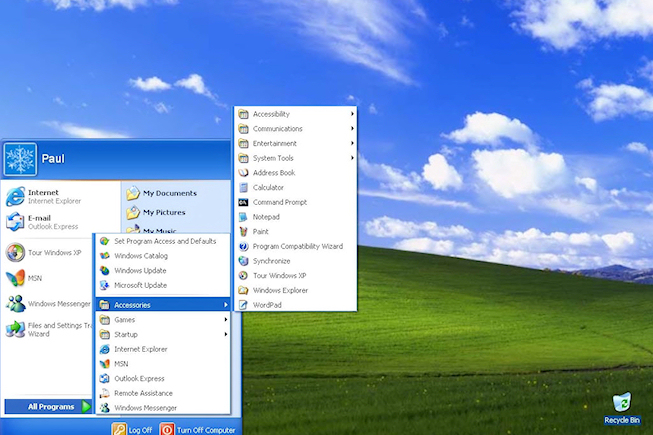Image resolution: width=653 pixels, height=435 pixels.
Task: Expand the Accessories submenu arrow
Action: 226,305
